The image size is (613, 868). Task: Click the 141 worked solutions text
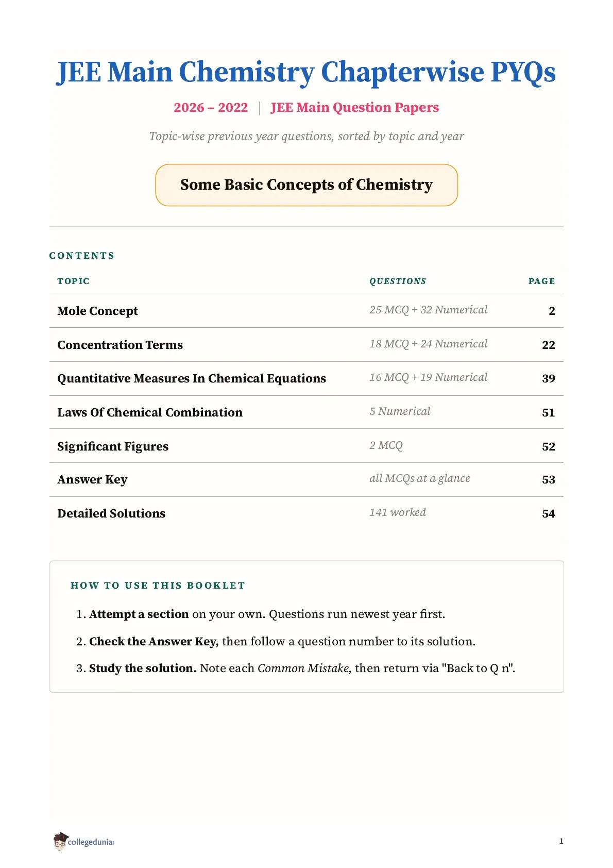[x=398, y=512]
